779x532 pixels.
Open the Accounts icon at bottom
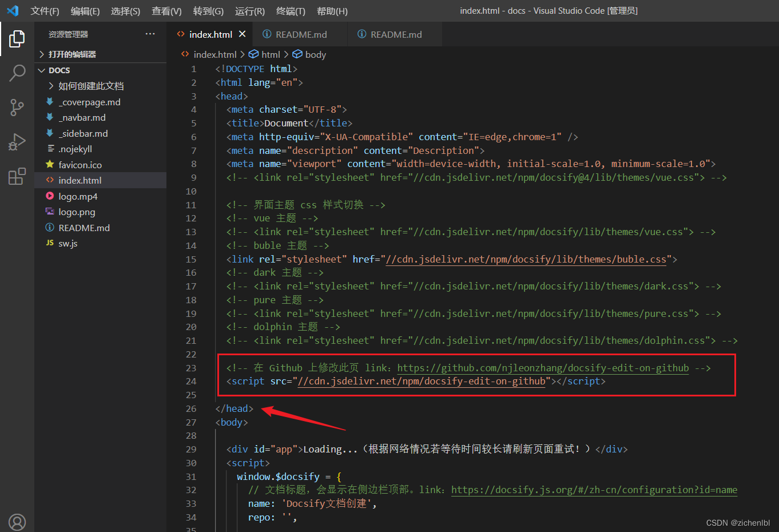pos(17,522)
